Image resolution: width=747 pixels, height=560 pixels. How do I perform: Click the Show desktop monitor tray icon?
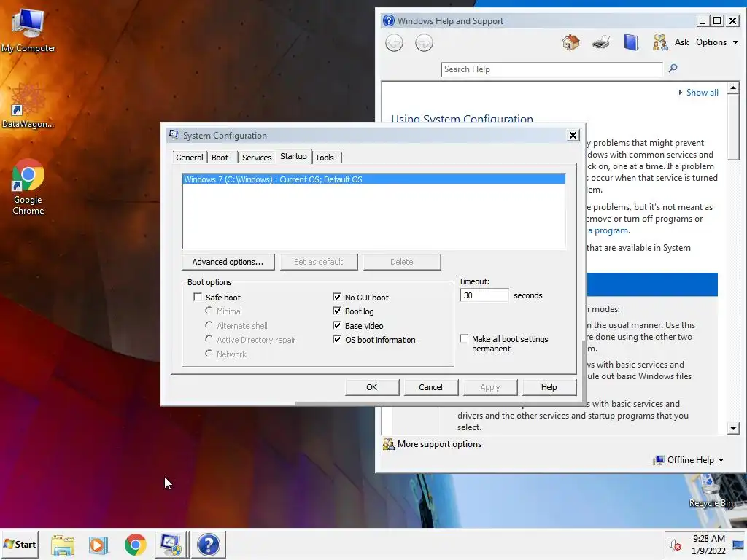tap(738, 545)
